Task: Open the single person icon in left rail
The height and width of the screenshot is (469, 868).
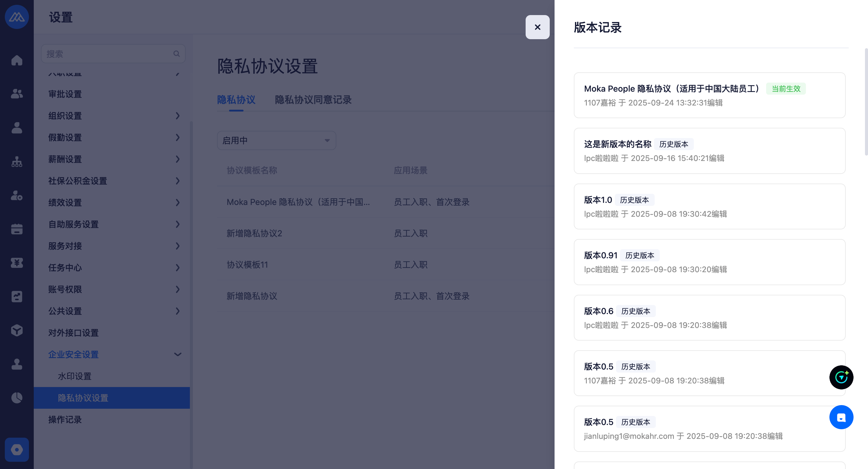Action: point(17,128)
